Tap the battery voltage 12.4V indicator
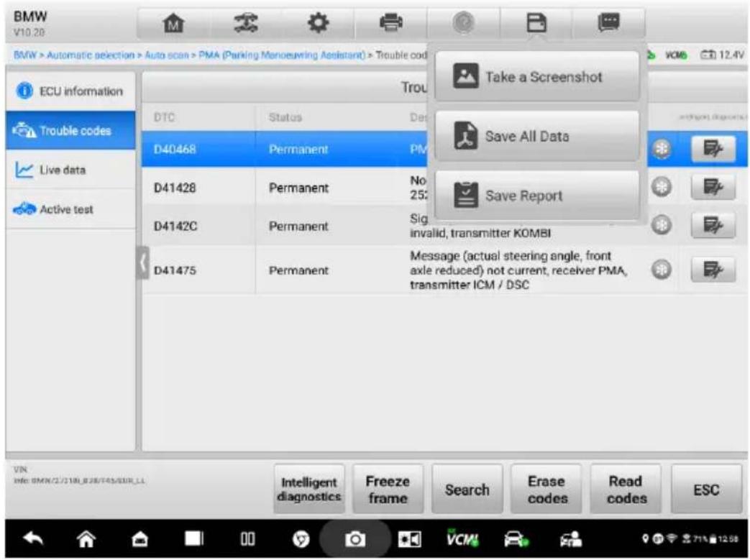Screen dimensions: 750x560 tap(722, 55)
